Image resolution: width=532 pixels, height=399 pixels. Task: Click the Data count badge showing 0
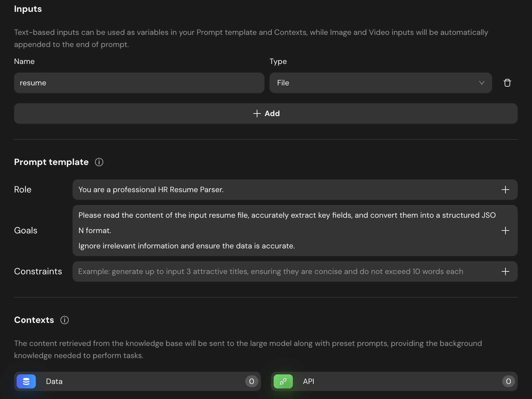pos(252,381)
